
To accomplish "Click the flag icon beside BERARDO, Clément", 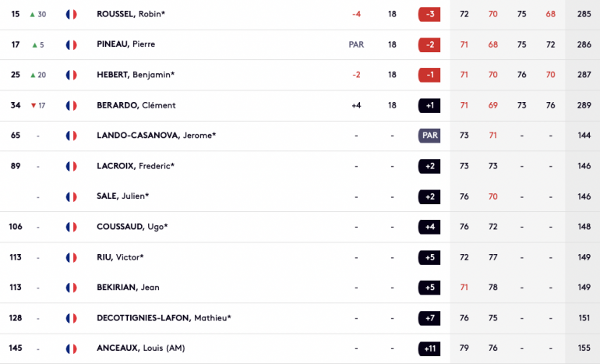I will click(71, 105).
